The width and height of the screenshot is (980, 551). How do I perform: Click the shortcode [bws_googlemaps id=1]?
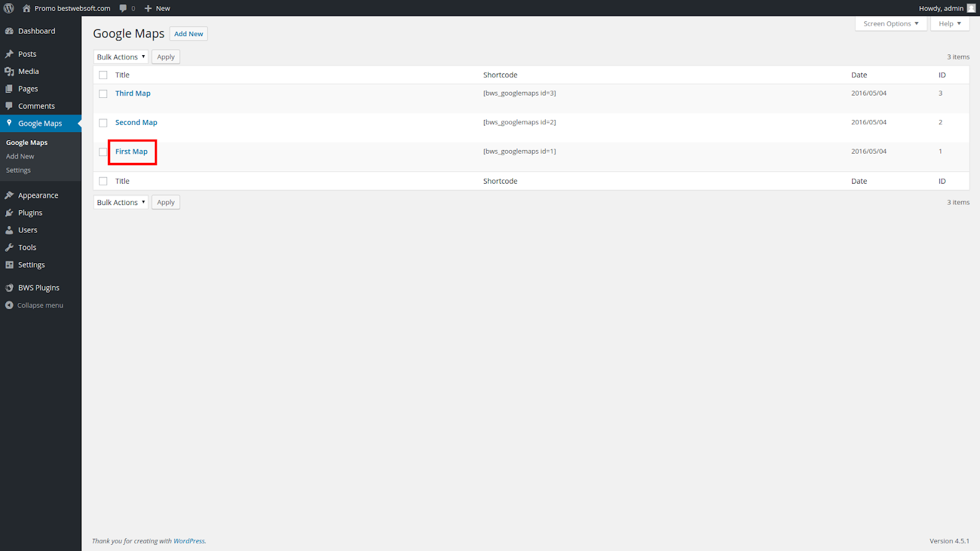[519, 151]
